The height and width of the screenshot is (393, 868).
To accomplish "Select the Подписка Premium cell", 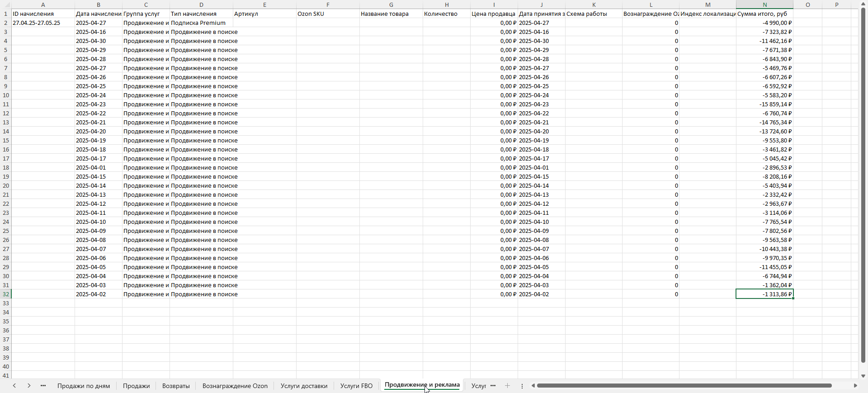I will pyautogui.click(x=201, y=23).
